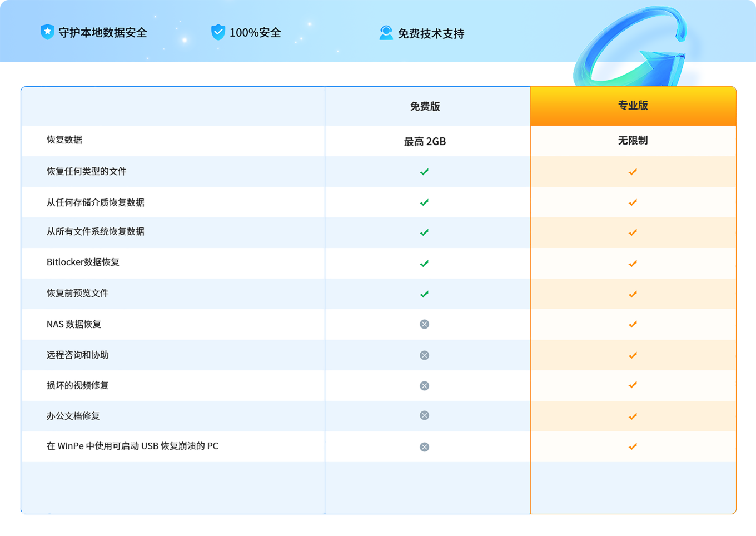Image resolution: width=756 pixels, height=536 pixels.
Task: Click the 恢复前预览文件 row label
Action: tap(78, 293)
